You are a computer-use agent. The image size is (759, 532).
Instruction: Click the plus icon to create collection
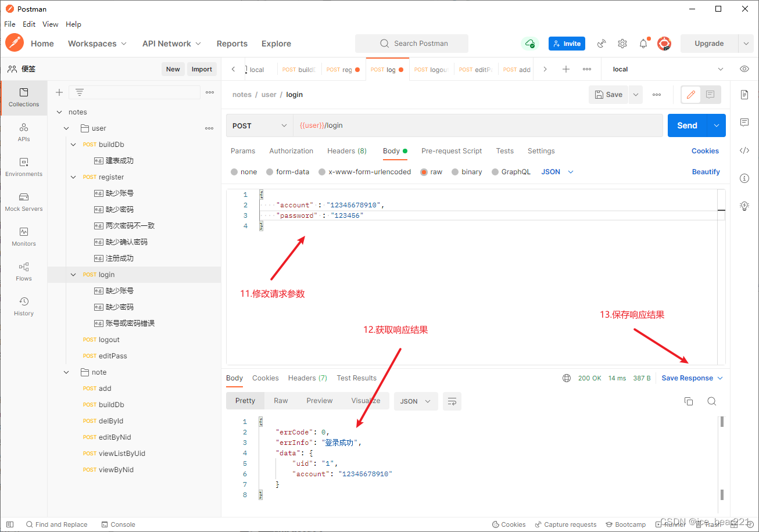[x=59, y=92]
